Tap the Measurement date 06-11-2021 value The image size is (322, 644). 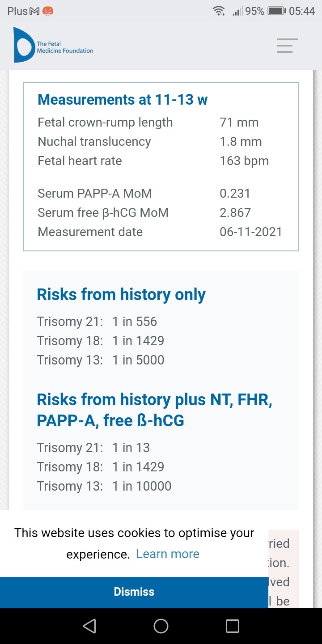tap(250, 232)
